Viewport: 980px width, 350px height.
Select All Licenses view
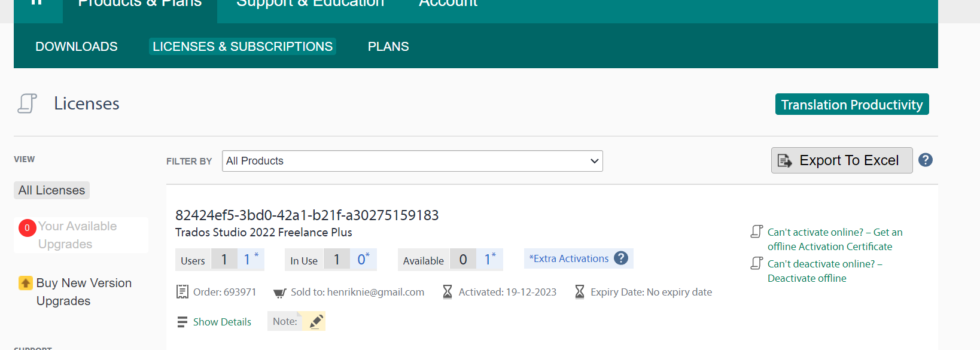[51, 190]
